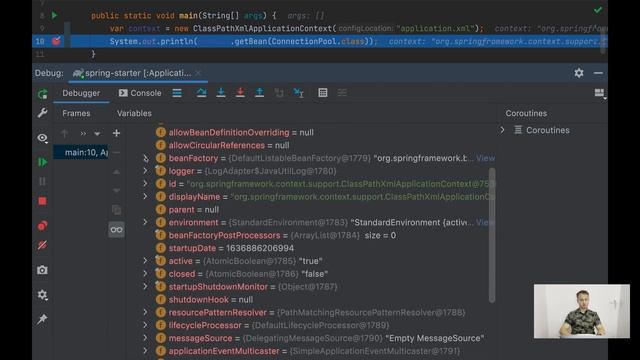Click the green inspection checkmark in editor
This screenshot has height=360, width=640.
(598, 10)
